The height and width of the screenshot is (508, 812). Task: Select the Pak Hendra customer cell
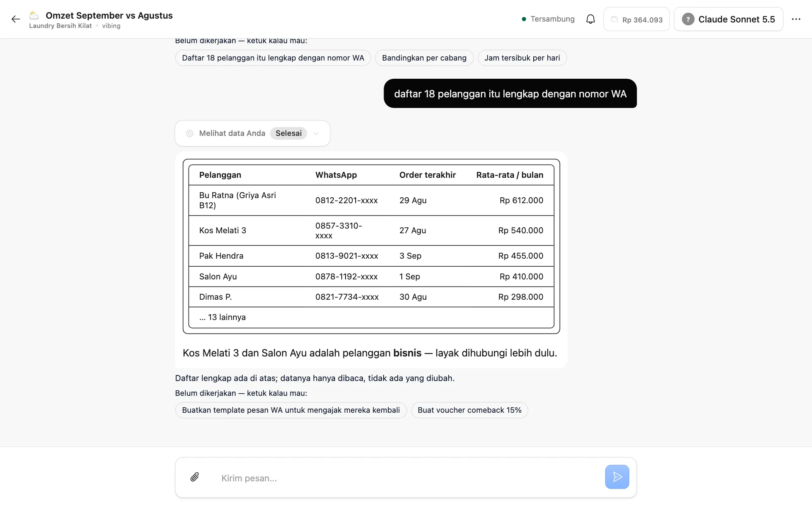(247, 256)
